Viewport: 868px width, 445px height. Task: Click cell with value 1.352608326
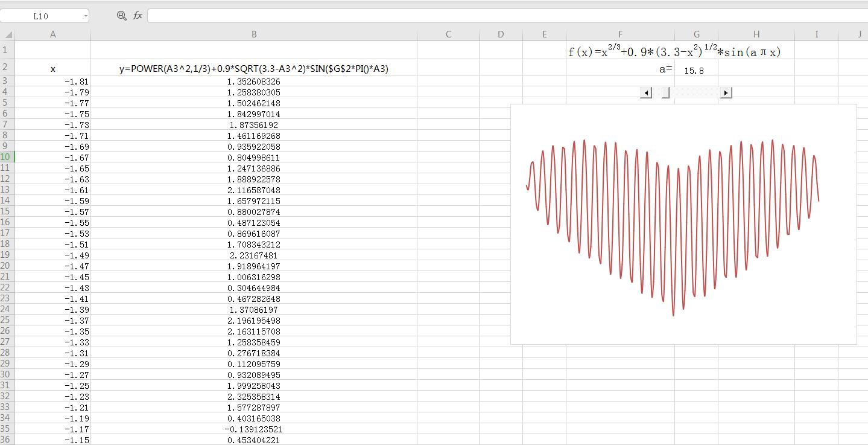(x=254, y=82)
